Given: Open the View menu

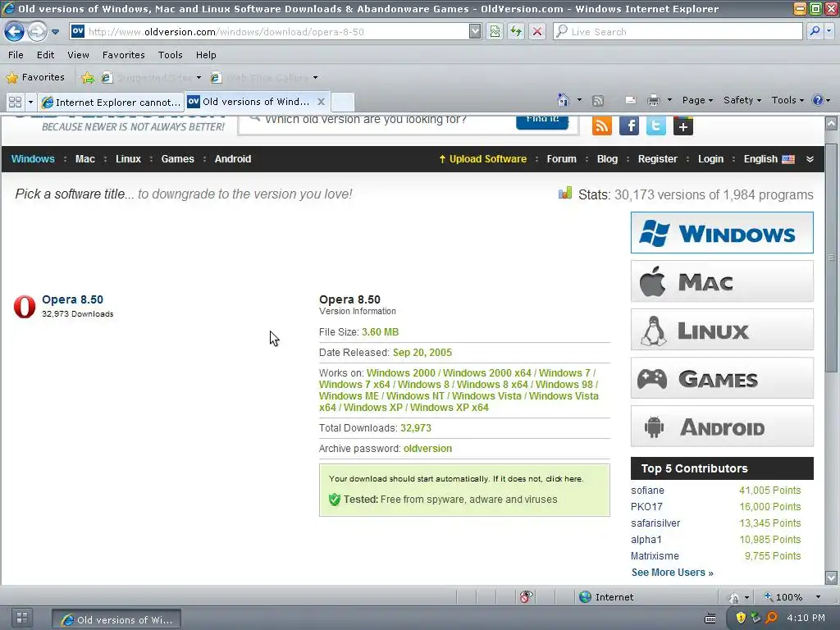Looking at the screenshot, I should click(78, 55).
